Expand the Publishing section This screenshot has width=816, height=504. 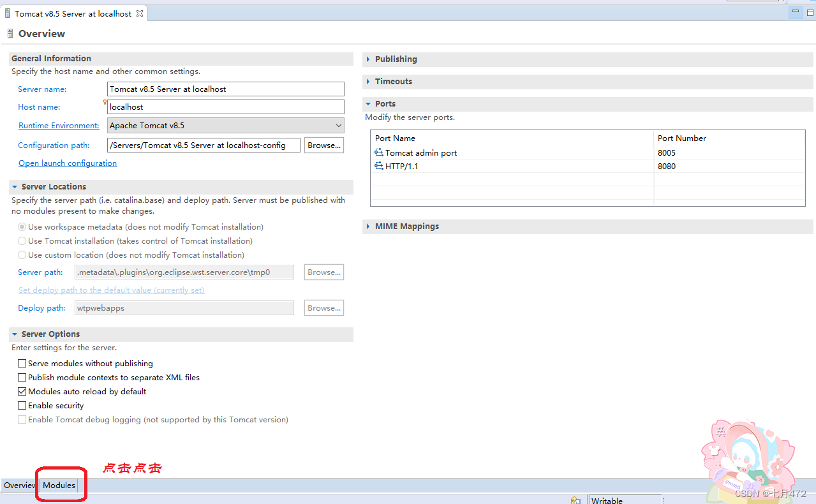click(368, 59)
